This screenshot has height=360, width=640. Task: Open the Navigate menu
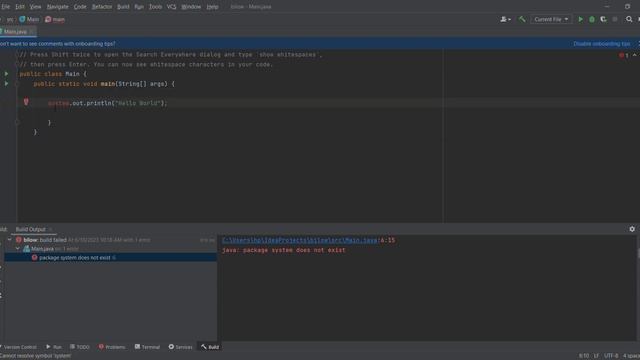point(57,7)
